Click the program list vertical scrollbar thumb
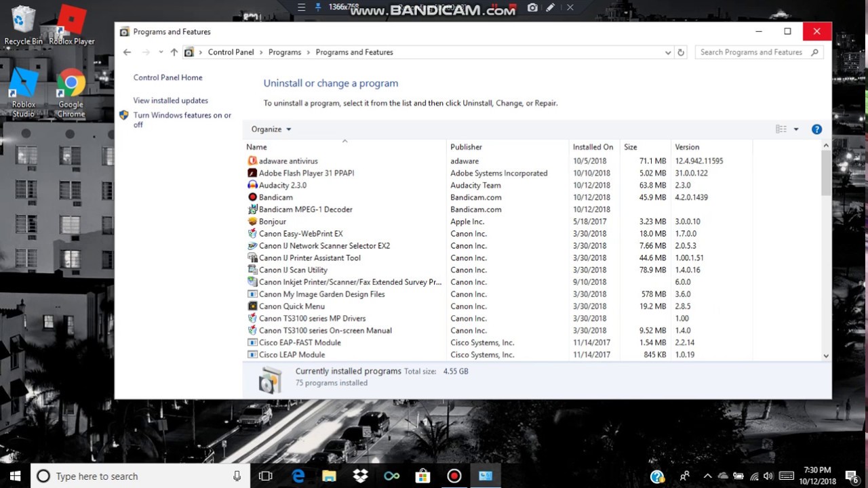This screenshot has width=868, height=488. (825, 173)
